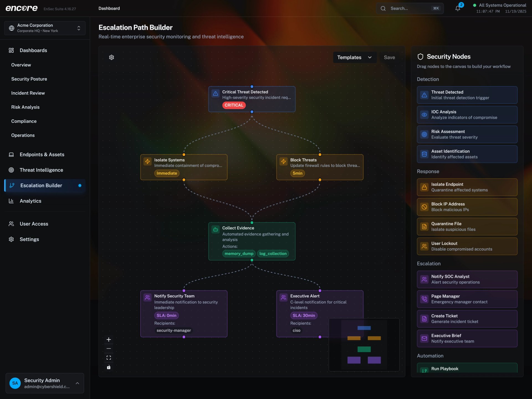Select the IOC Analysis eye node
The width and height of the screenshot is (532, 399).
coord(467,115)
